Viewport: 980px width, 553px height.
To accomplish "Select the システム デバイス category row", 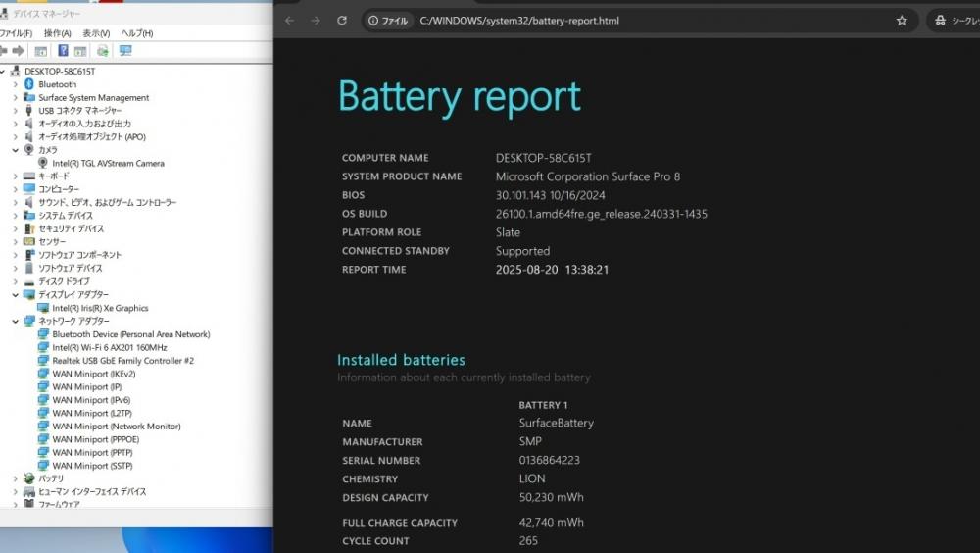I will coord(66,216).
